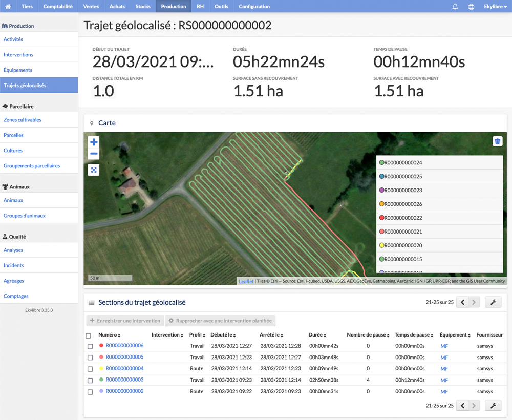
Task: Open the Outils menu
Action: (221, 6)
